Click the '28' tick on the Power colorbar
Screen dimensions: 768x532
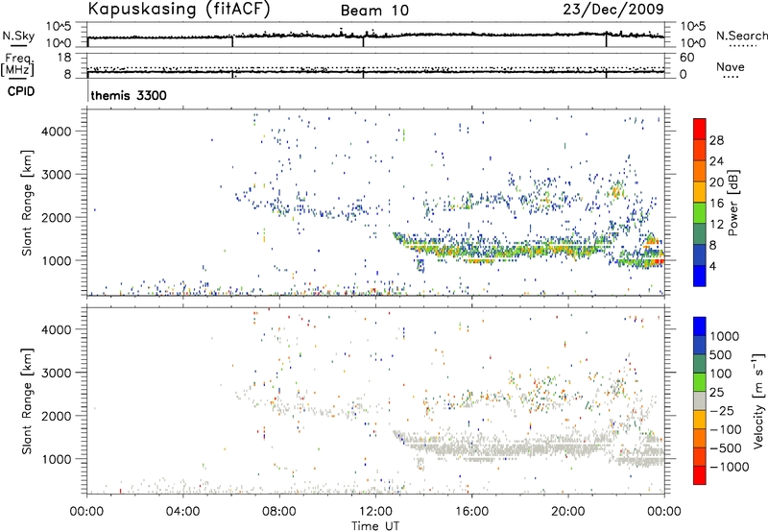tap(716, 140)
